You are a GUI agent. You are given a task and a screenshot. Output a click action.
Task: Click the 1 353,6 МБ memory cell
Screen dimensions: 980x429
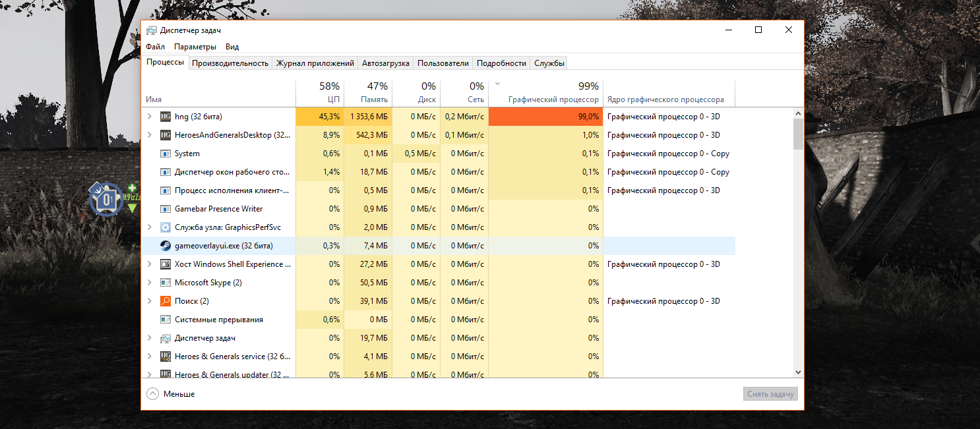click(367, 117)
